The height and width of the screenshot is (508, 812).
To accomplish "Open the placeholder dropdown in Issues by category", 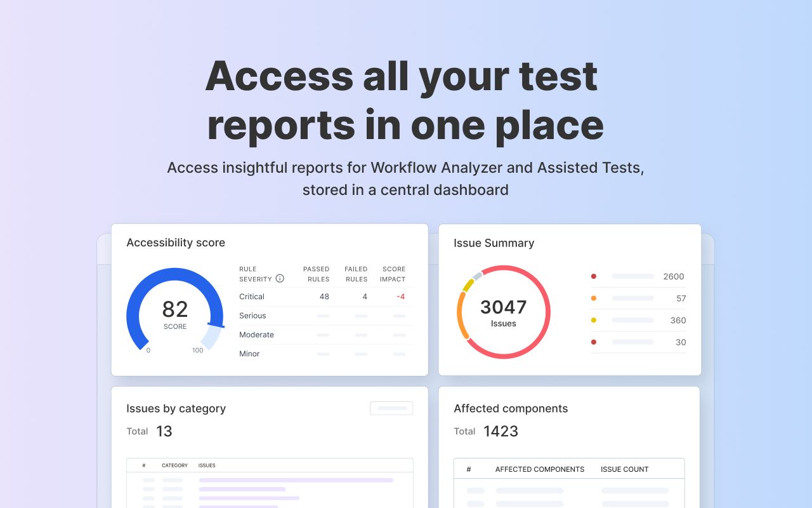I will pyautogui.click(x=391, y=408).
